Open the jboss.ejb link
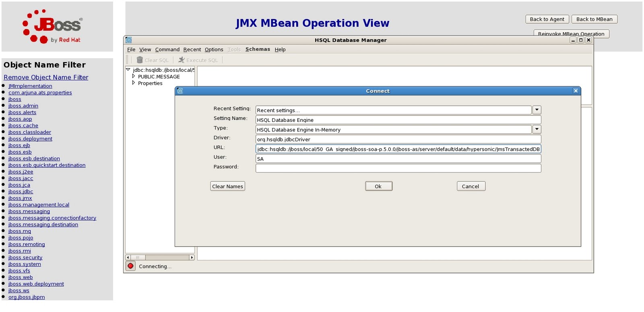This screenshot has height=312, width=644. click(19, 145)
